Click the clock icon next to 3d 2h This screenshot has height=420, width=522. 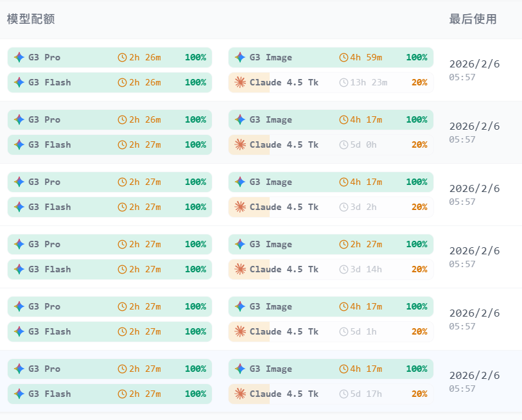point(344,207)
